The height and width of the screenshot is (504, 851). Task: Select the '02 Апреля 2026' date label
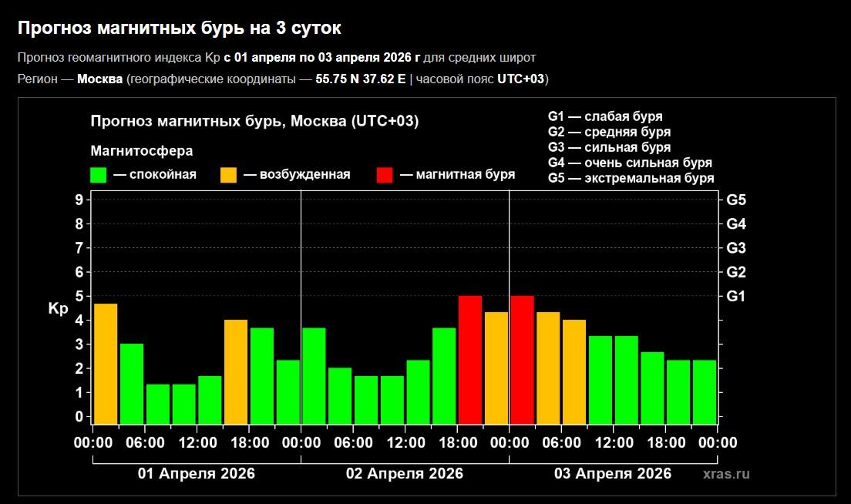(x=405, y=473)
